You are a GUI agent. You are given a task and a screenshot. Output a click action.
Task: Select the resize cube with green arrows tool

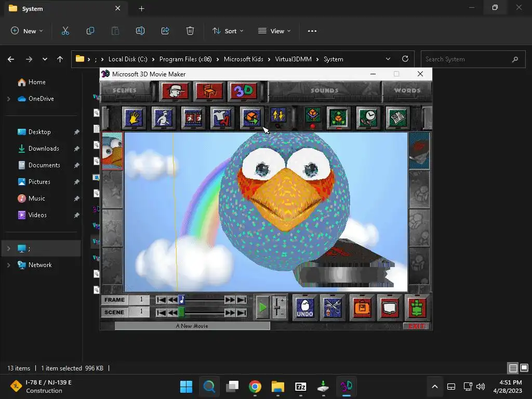pyautogui.click(x=338, y=118)
